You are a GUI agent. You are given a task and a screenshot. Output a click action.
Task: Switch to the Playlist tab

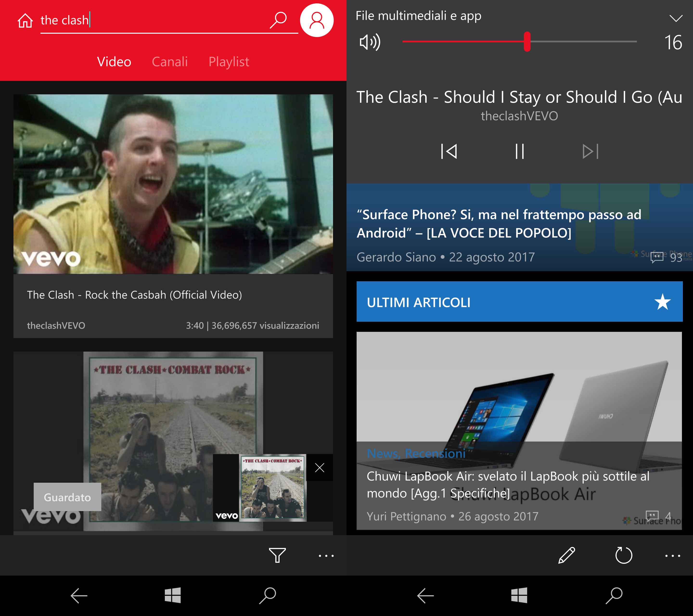click(x=229, y=62)
